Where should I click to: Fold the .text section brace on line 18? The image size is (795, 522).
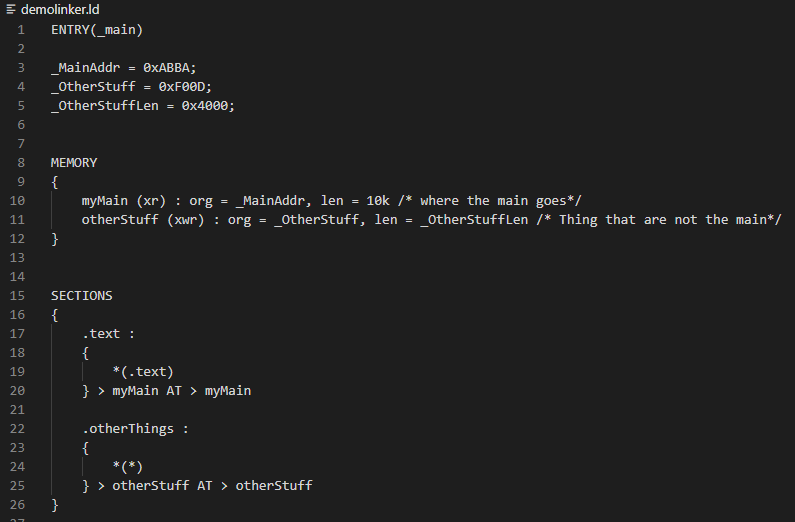pyautogui.click(x=85, y=353)
